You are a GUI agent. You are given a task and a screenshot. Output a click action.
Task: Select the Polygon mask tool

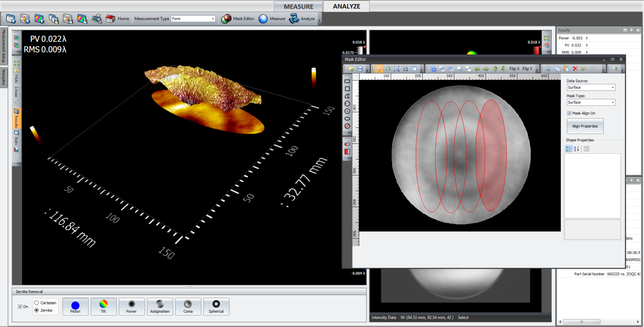(348, 96)
